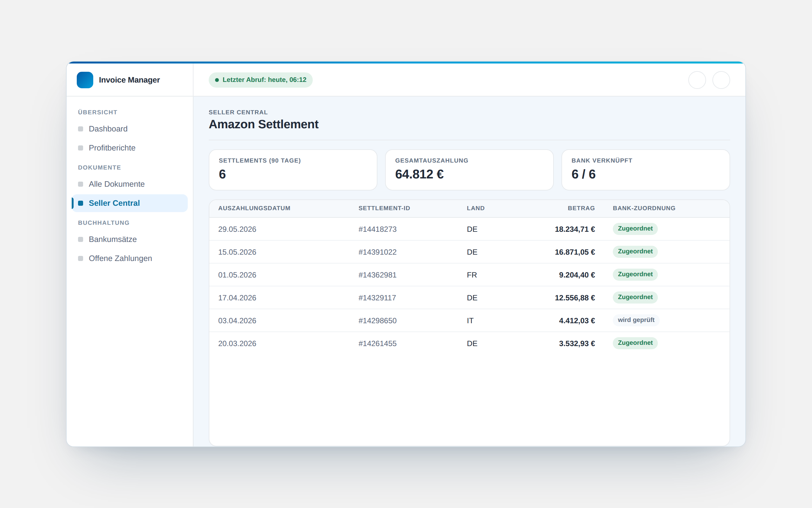Click the left empty round button in the top bar
This screenshot has height=508, width=812.
coord(697,80)
